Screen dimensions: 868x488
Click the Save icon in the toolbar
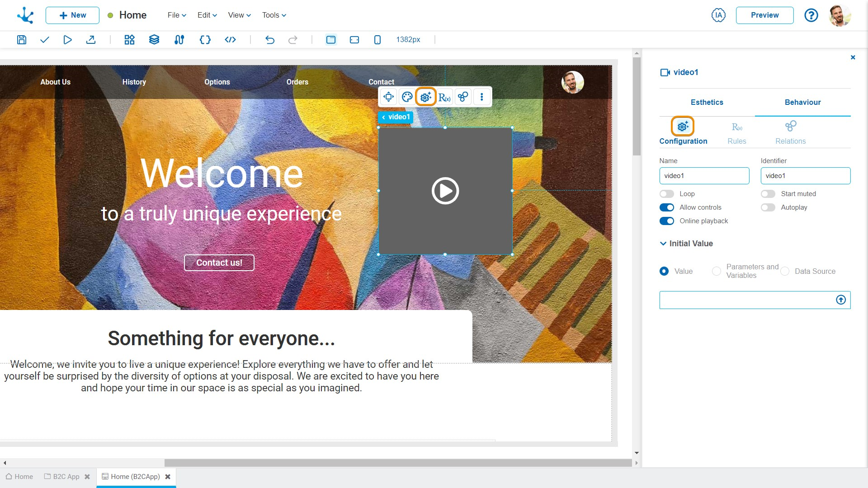[21, 40]
